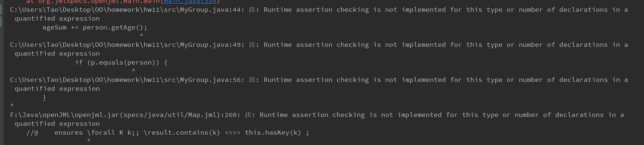Screen dimensions: 644x145
Task: Click this.hasKey(k) in the ensures clause
Action: click(273, 132)
